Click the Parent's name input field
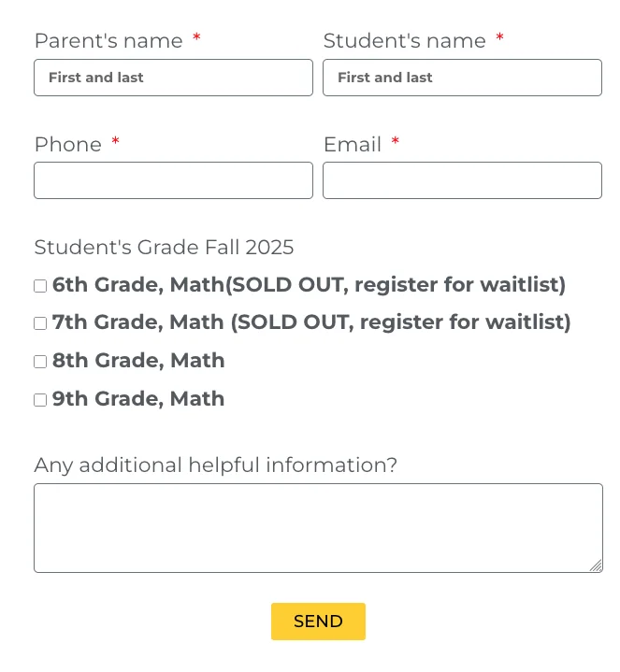Screen dimensions: 620x672 (173, 78)
